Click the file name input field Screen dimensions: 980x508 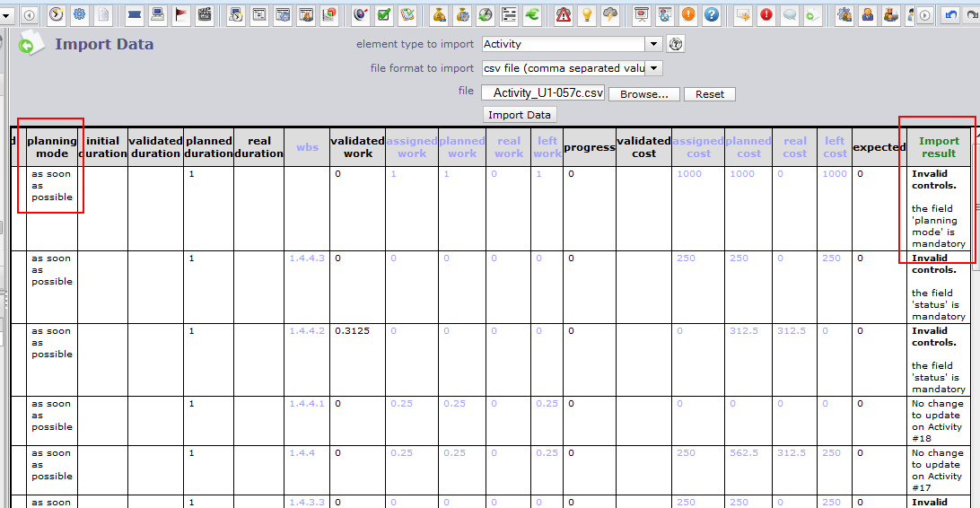coord(544,93)
